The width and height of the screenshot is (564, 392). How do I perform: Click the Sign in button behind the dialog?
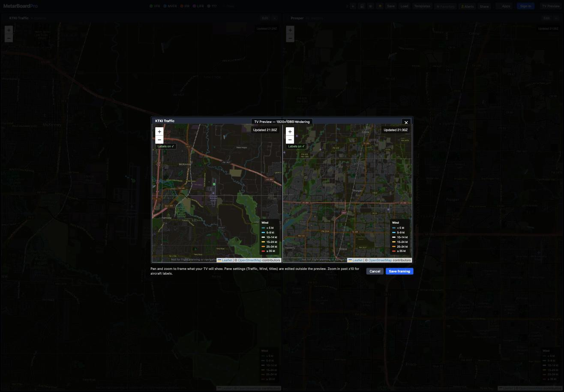(x=525, y=6)
